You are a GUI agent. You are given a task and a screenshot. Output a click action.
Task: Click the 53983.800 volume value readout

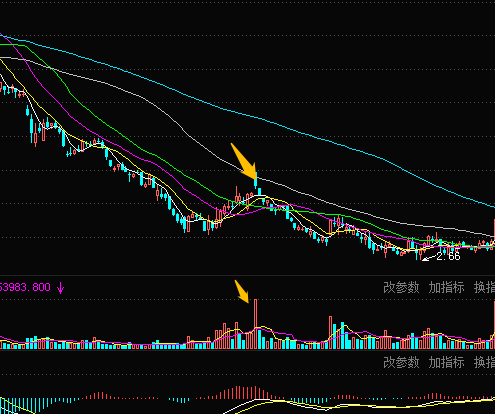coord(25,287)
